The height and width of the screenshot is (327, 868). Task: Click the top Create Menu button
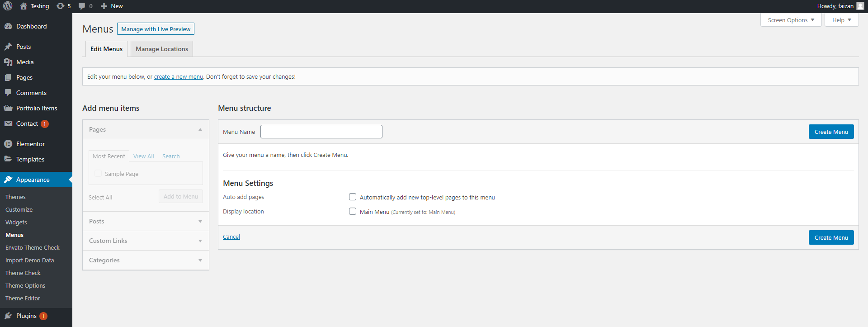click(x=831, y=132)
